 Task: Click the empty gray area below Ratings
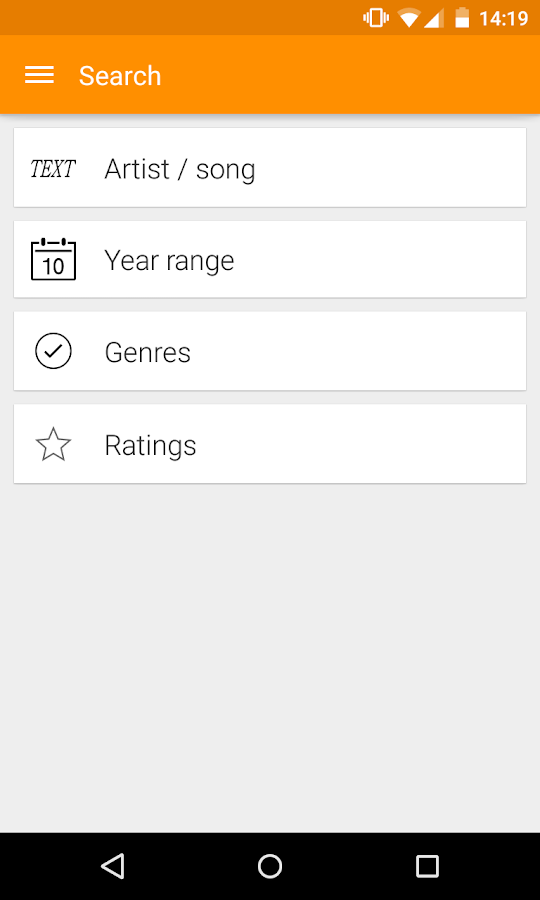click(x=270, y=657)
